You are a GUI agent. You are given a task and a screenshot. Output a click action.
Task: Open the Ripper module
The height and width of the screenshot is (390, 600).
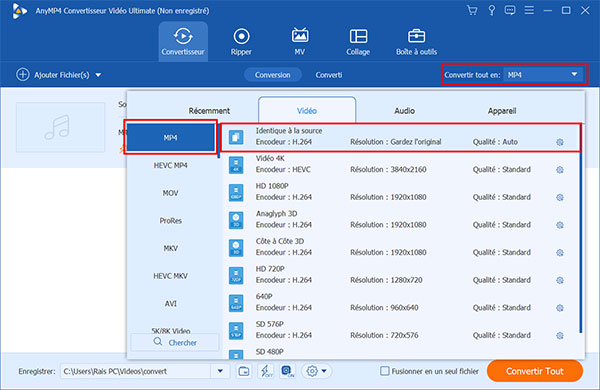click(241, 41)
